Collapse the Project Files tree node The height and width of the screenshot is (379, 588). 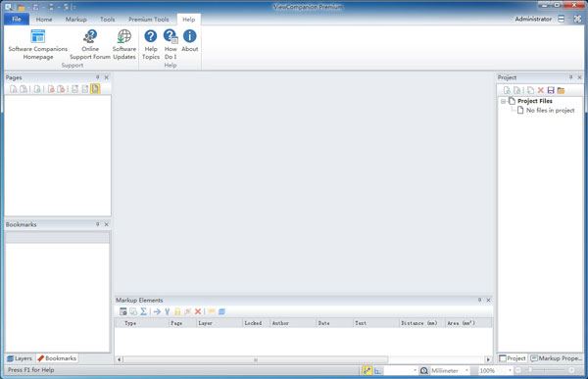click(x=504, y=101)
